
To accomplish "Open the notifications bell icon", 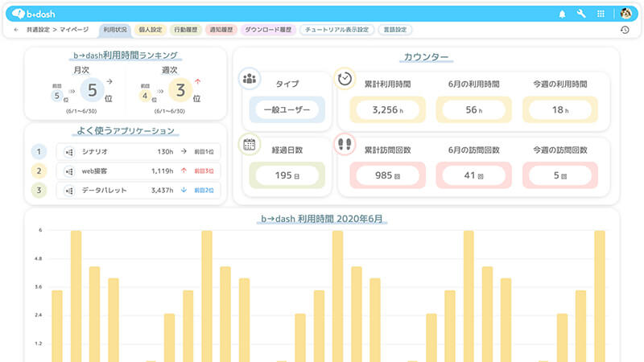I will [x=562, y=14].
